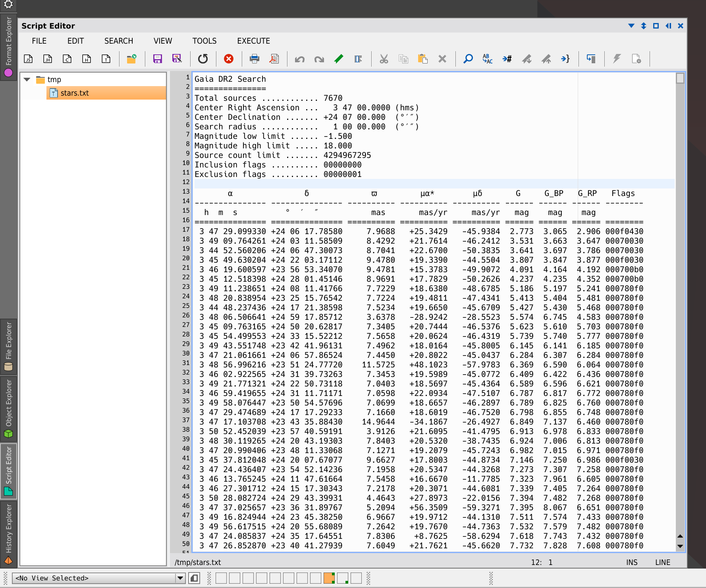Reload the file with the circular arrow icon

[203, 59]
